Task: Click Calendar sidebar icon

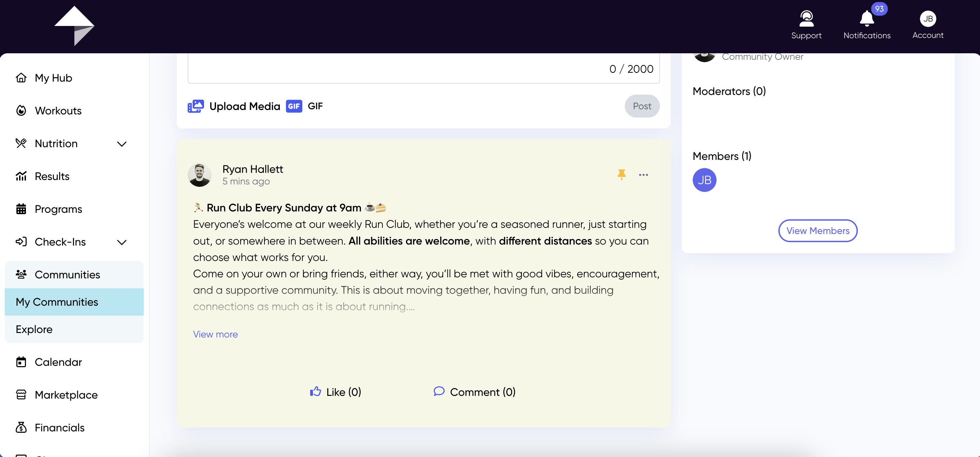Action: point(21,362)
